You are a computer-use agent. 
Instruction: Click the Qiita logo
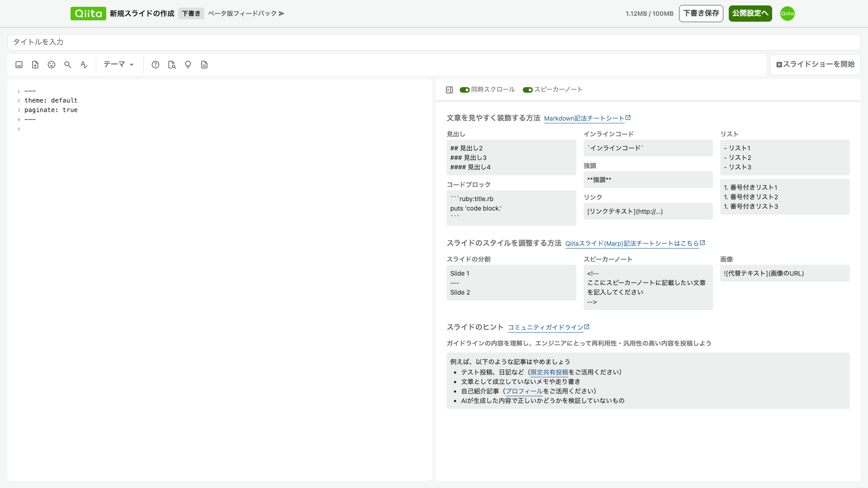(88, 14)
